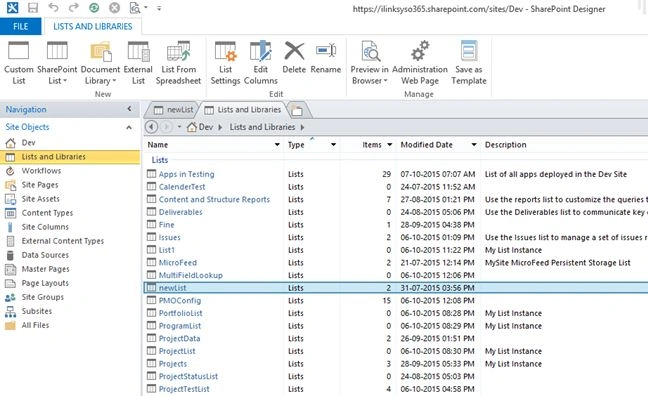
Task: Click the External List icon
Action: (138, 63)
